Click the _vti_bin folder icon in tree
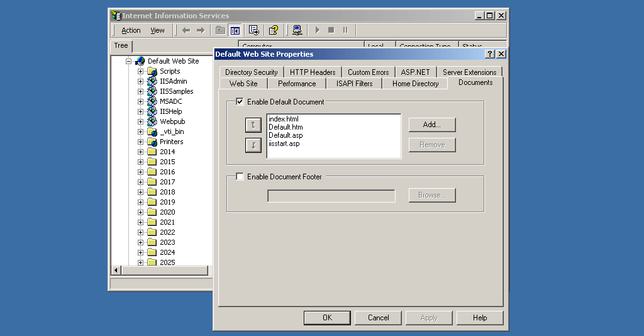 152,132
